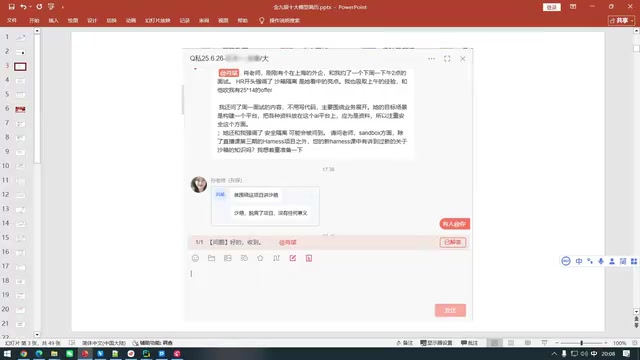Screen dimensions: 640x360
Task: Toggle the 批注 comments pane
Action: (469, 343)
